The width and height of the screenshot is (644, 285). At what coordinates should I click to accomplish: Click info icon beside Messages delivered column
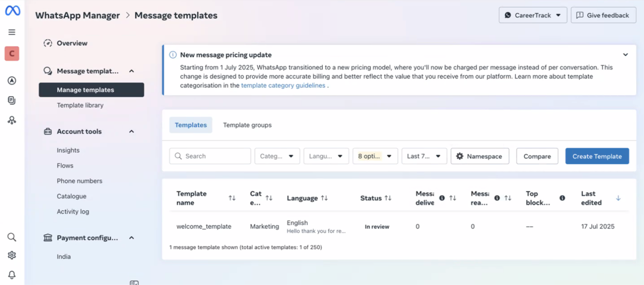442,198
